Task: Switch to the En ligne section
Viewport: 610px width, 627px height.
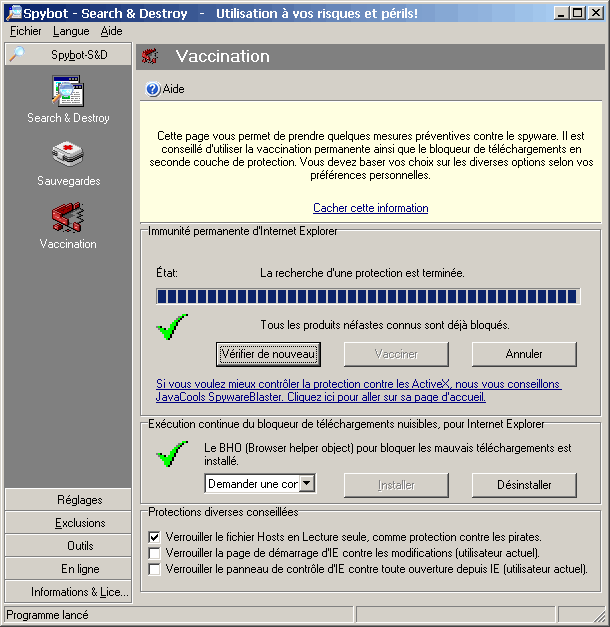Action: tap(68, 569)
